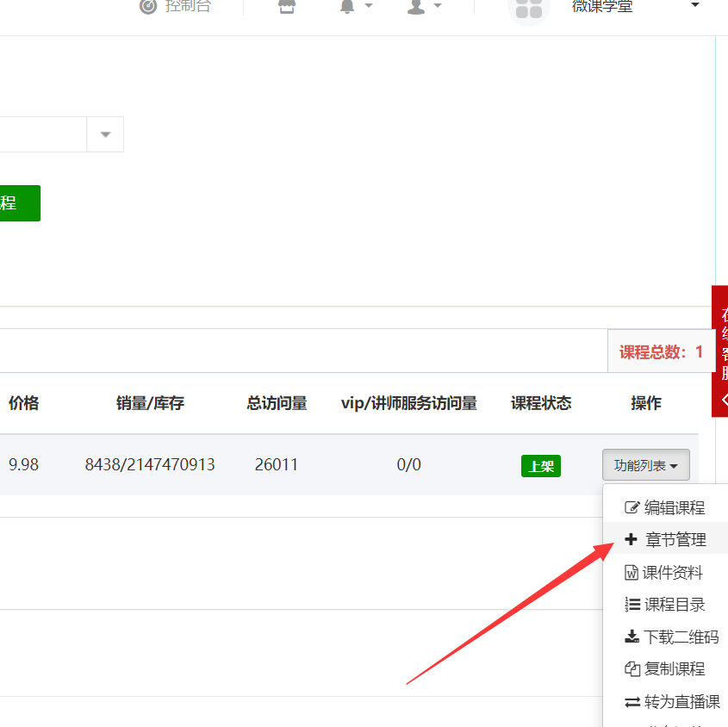The image size is (728, 727).
Task: Click the user profile silhouette icon
Action: pos(416,7)
